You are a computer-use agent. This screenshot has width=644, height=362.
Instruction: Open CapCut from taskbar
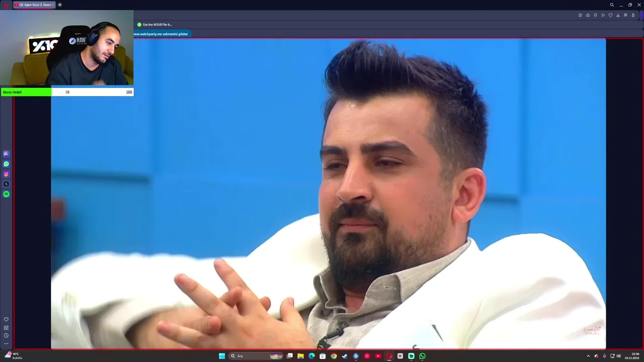tap(400, 356)
